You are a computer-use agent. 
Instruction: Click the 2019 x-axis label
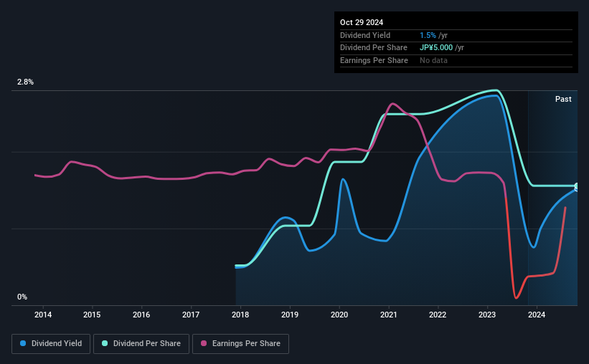pos(290,315)
